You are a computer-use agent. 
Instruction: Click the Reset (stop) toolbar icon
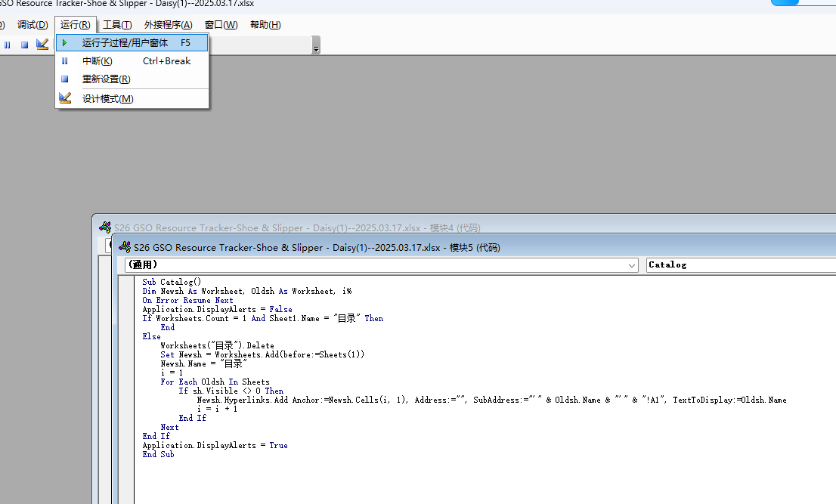pyautogui.click(x=24, y=45)
